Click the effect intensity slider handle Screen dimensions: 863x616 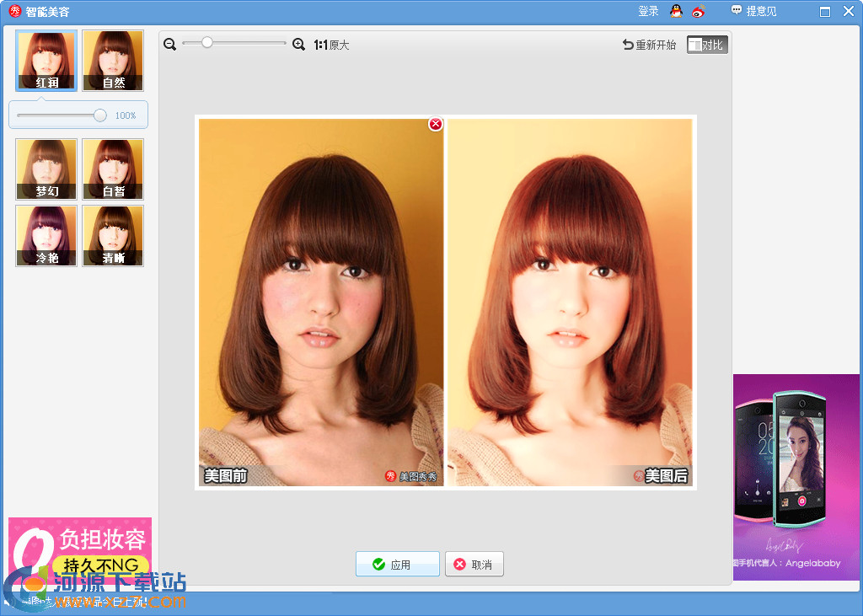[100, 115]
